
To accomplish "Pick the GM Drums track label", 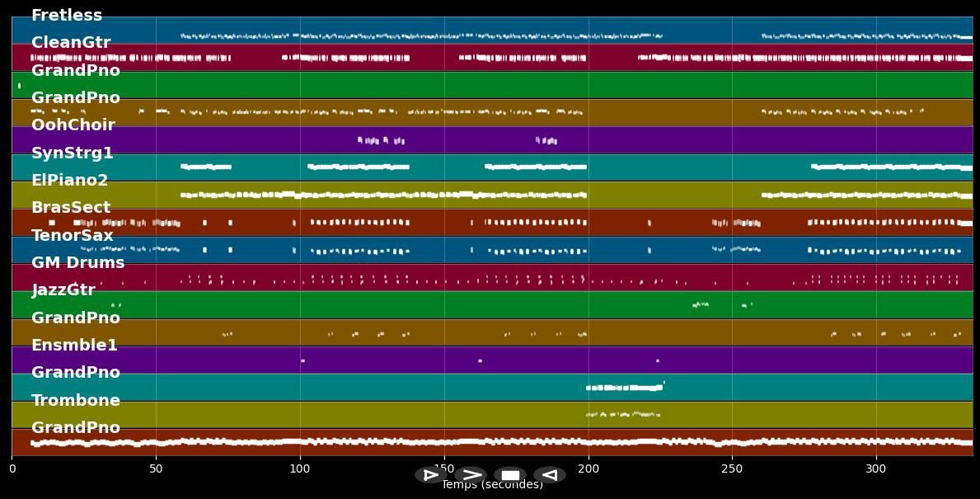I will [78, 263].
